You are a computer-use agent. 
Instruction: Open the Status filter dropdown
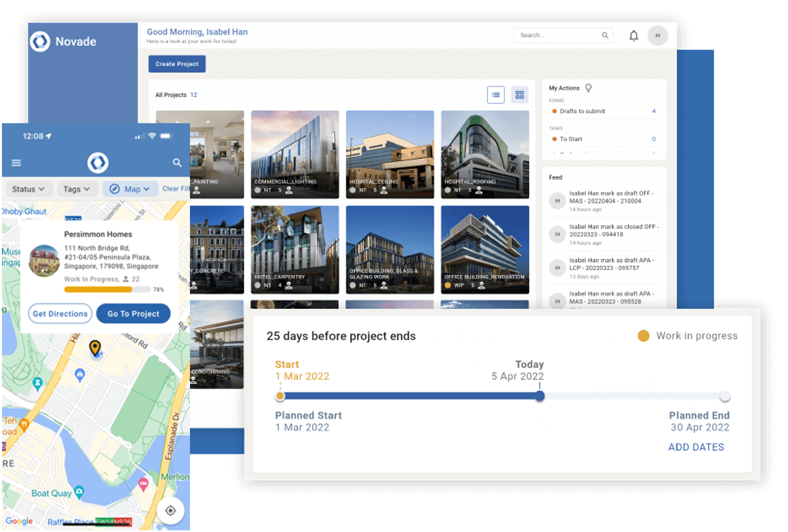(29, 189)
